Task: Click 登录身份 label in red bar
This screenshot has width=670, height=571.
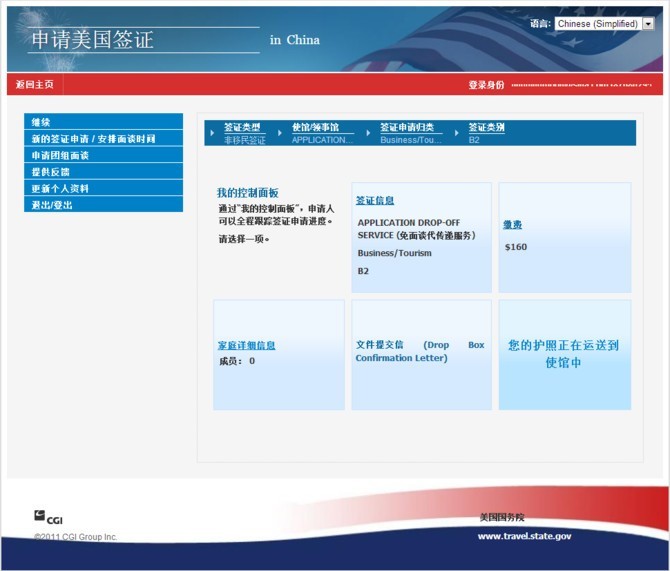Action: pos(486,85)
